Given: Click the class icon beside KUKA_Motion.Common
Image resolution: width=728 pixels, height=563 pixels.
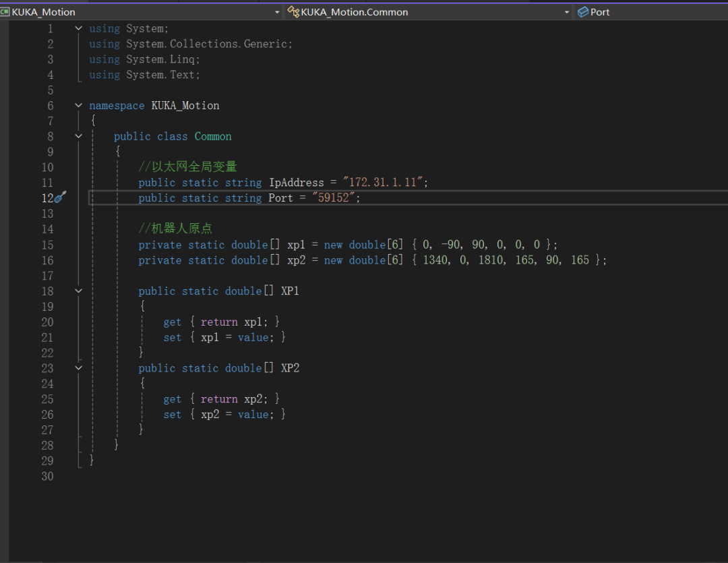Looking at the screenshot, I should click(x=293, y=11).
